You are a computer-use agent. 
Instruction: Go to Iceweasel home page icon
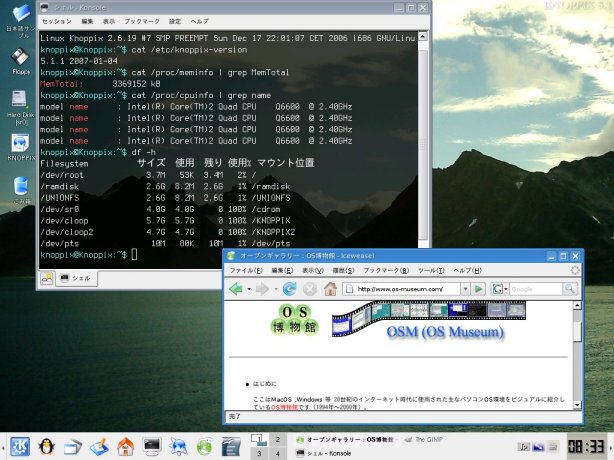pyautogui.click(x=330, y=289)
